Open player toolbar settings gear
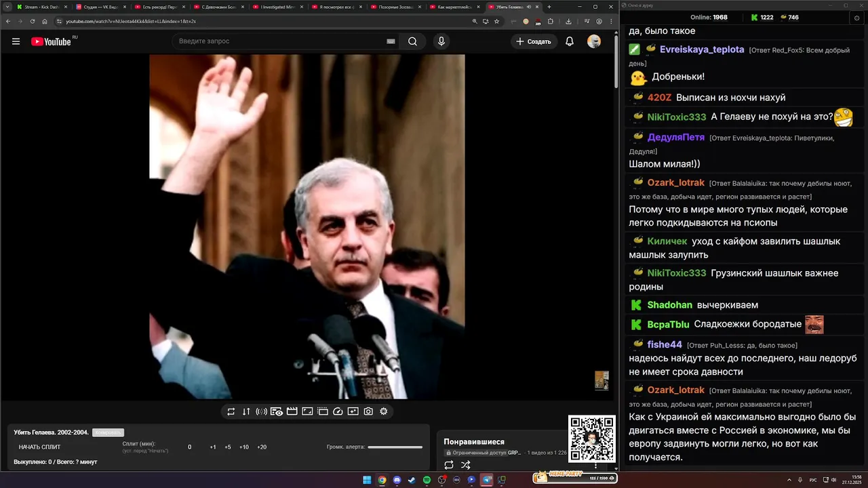The image size is (868, 488). click(x=384, y=411)
